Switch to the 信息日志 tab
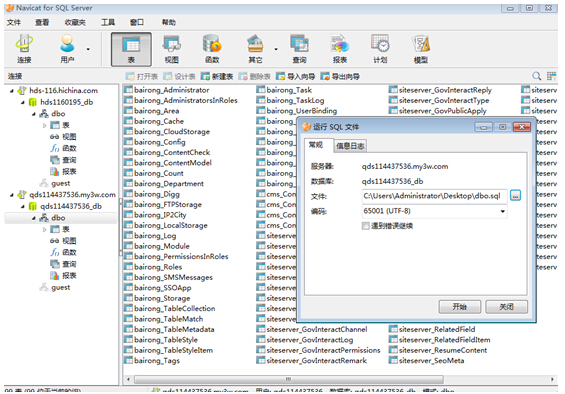 pyautogui.click(x=350, y=146)
